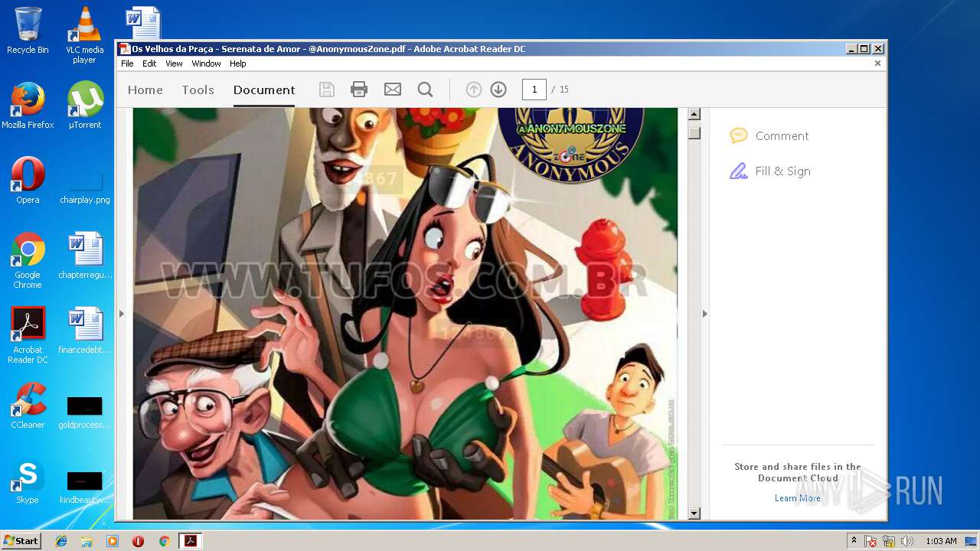Close the document with the menu bar X
The image size is (980, 551).
[877, 64]
